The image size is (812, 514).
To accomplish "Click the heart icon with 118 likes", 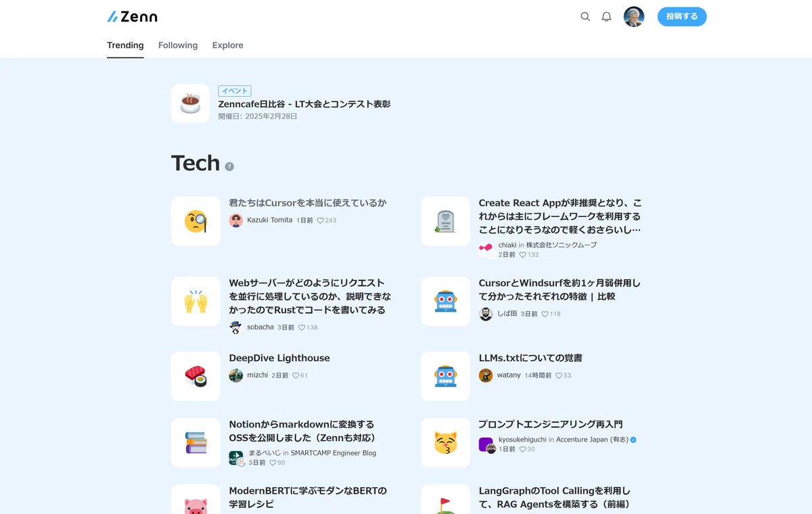I will point(545,314).
